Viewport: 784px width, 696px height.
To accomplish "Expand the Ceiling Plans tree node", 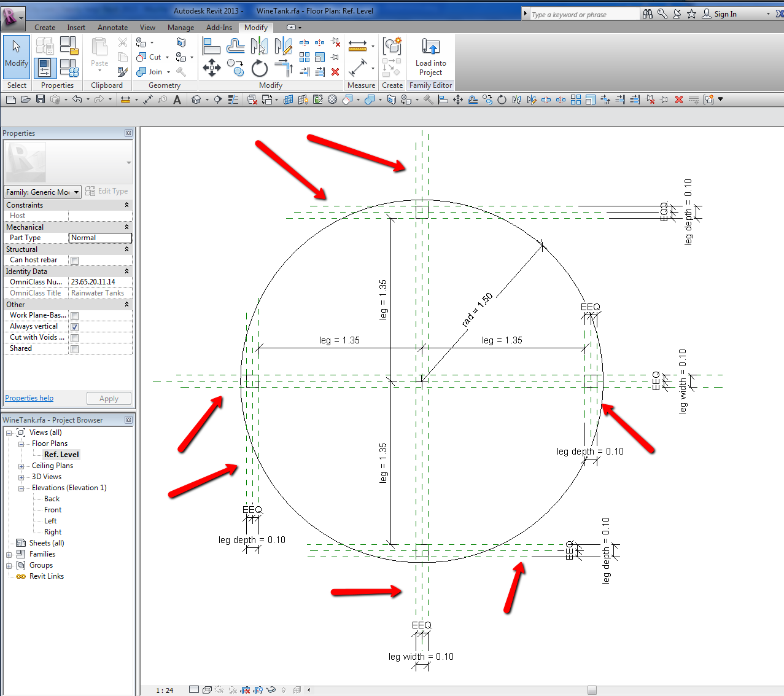I will 21,466.
